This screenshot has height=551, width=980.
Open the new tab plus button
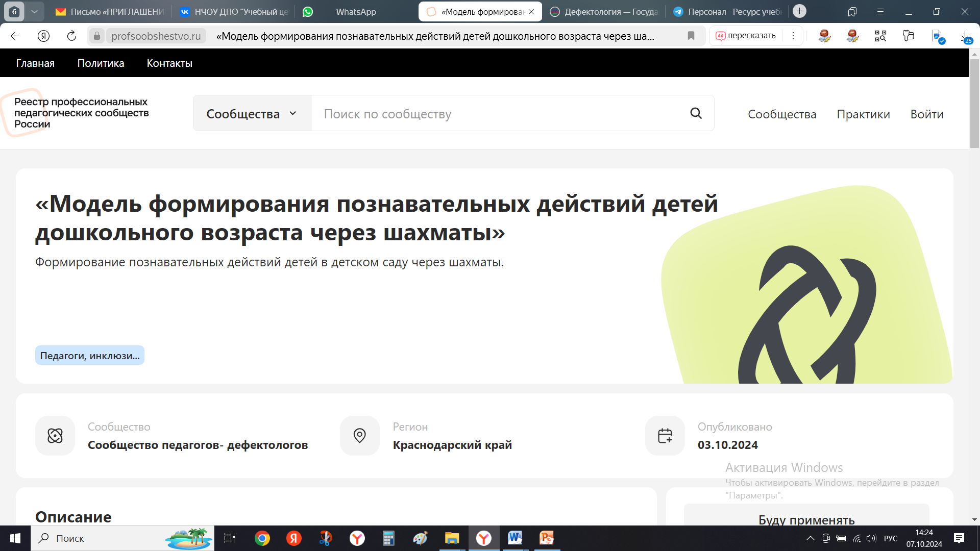pos(800,11)
